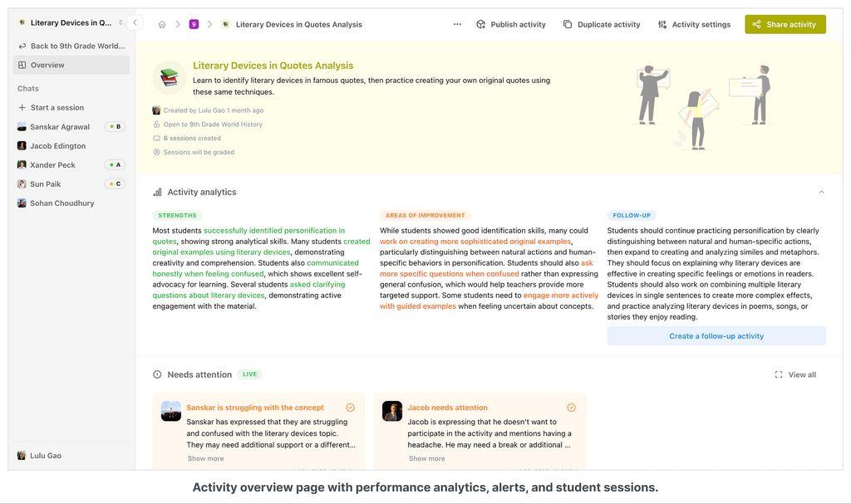The image size is (851, 504).
Task: Click the "Sanskar is struggling with the concept" title
Action: tap(255, 408)
